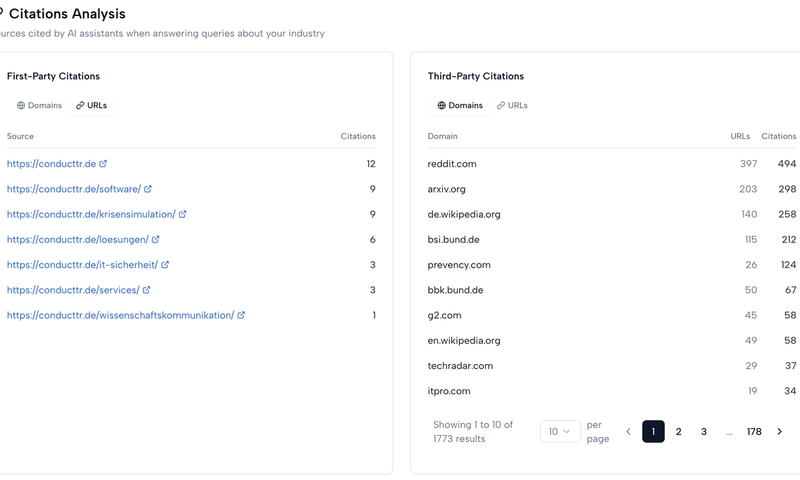Open external link icon beside conducttr.de/software/
The image size is (800, 480).
click(x=148, y=189)
